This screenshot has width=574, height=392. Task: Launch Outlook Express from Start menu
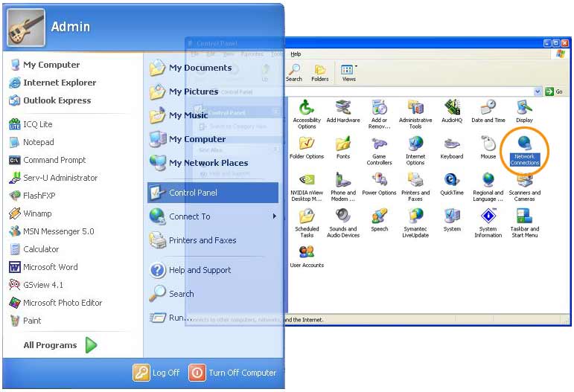point(50,100)
